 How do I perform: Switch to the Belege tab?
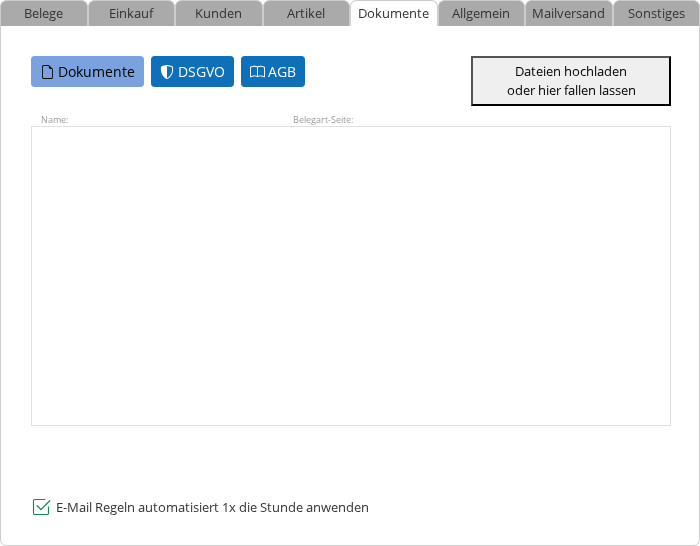pyautogui.click(x=43, y=14)
